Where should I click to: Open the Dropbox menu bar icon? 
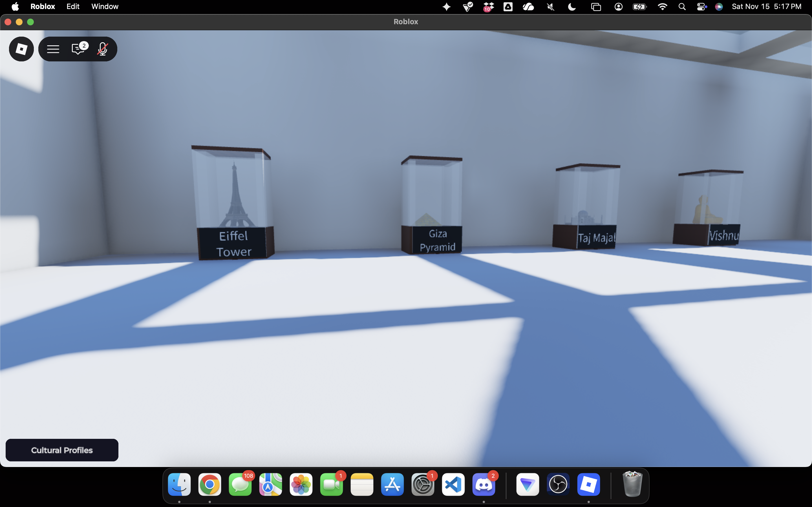tap(489, 7)
